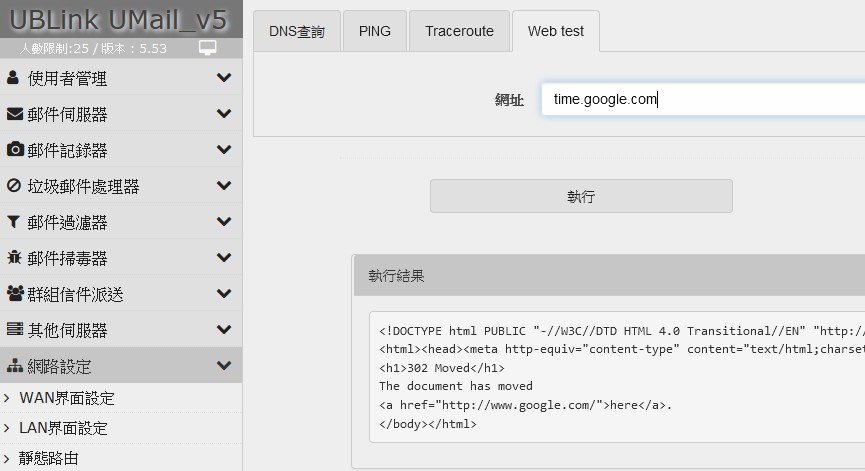Click the sitemap icon beside 網路設定
Viewport: 865px width, 471px height.
pos(15,366)
